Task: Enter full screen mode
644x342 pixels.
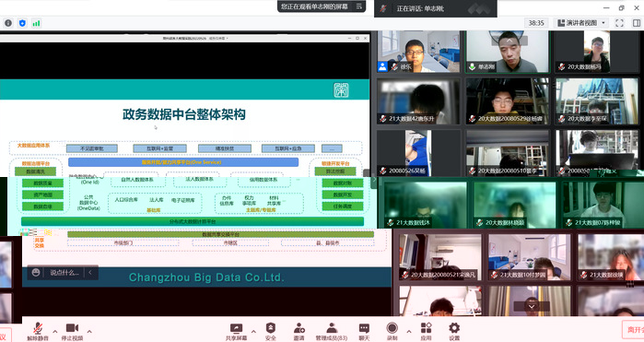Action: tap(619, 23)
